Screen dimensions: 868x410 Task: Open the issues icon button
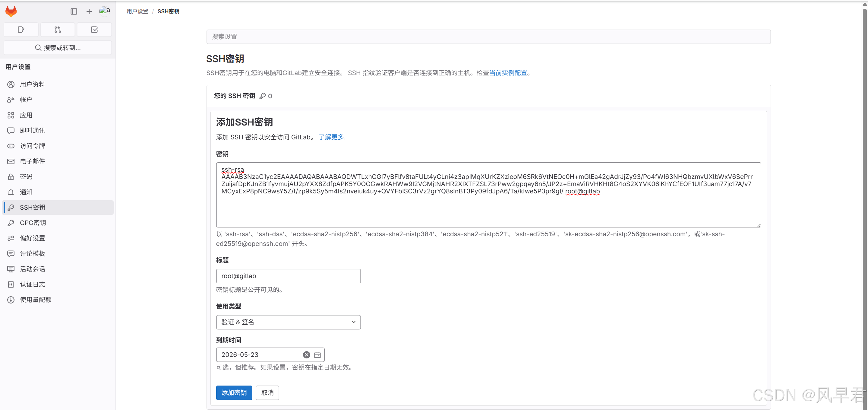point(21,30)
